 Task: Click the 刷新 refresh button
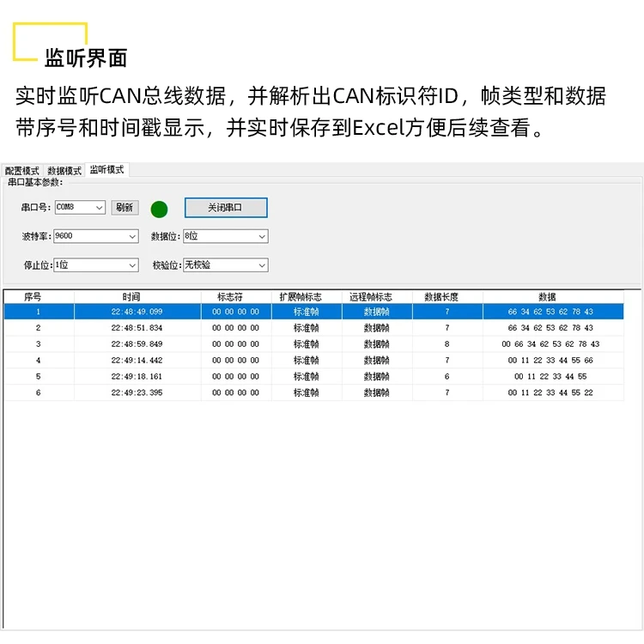coord(125,208)
